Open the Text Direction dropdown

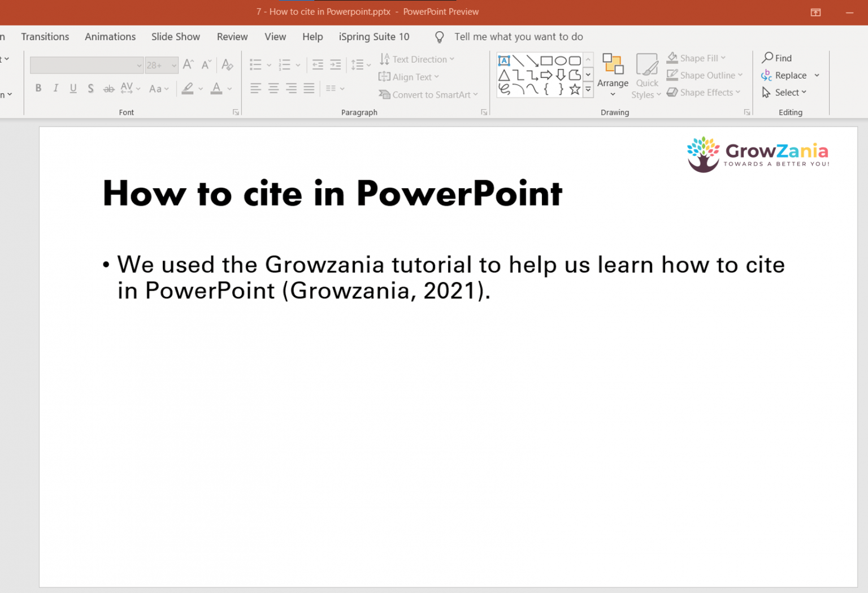[417, 59]
